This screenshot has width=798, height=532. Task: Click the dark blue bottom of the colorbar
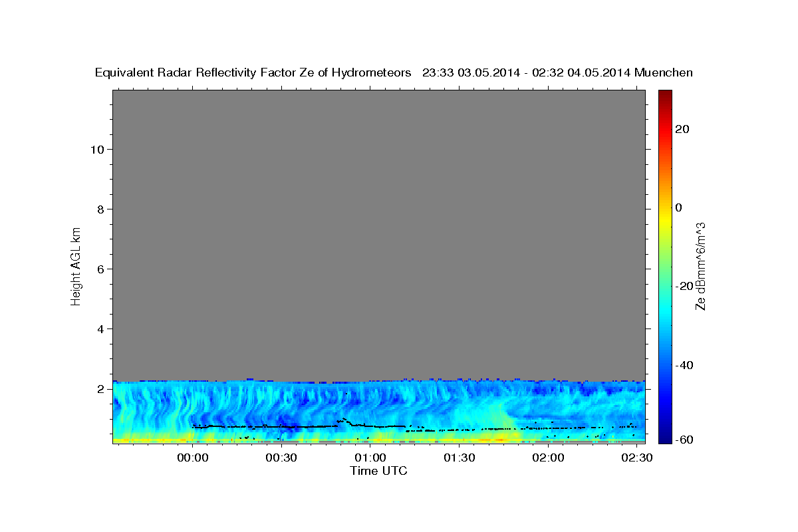click(665, 438)
